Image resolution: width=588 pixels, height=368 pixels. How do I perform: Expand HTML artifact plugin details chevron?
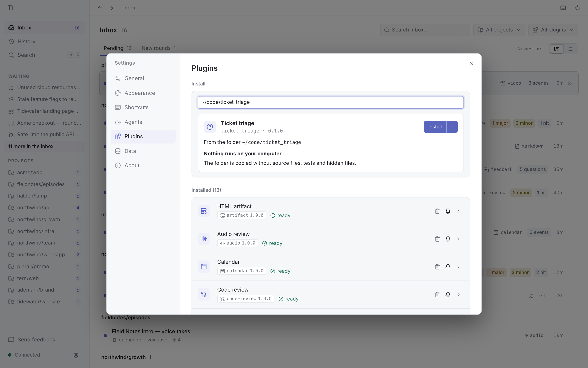459,211
